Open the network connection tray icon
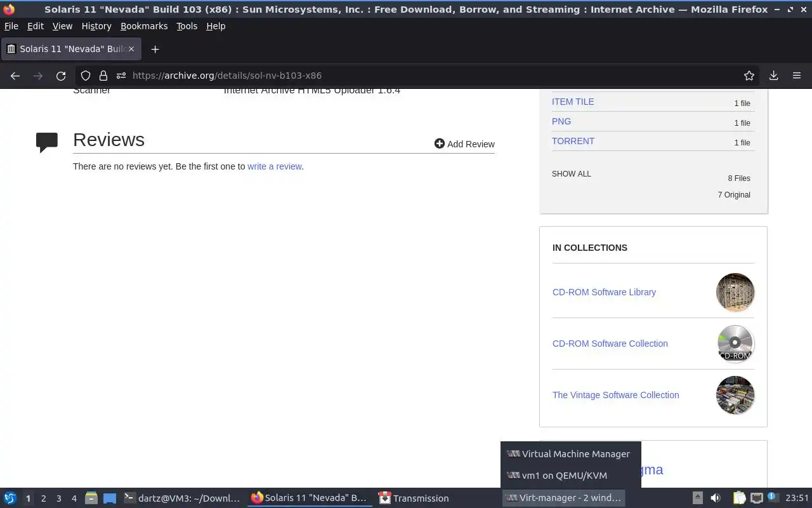The width and height of the screenshot is (812, 508). click(756, 498)
